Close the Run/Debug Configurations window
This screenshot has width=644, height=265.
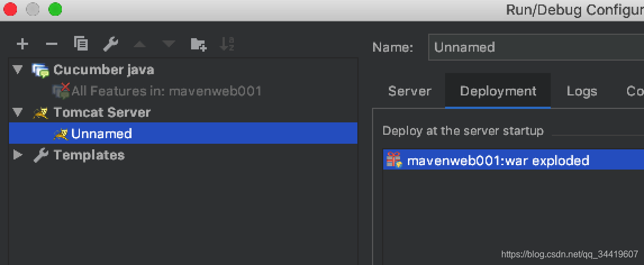(x=10, y=9)
